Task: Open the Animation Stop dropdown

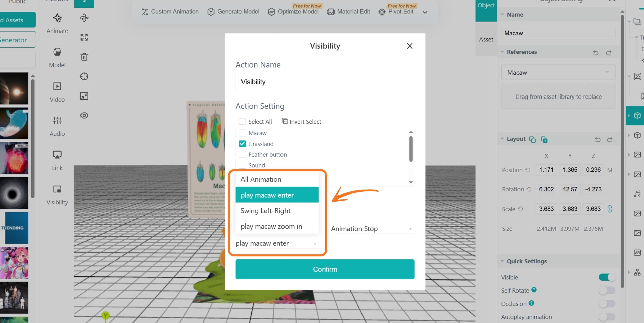Action: tap(372, 229)
